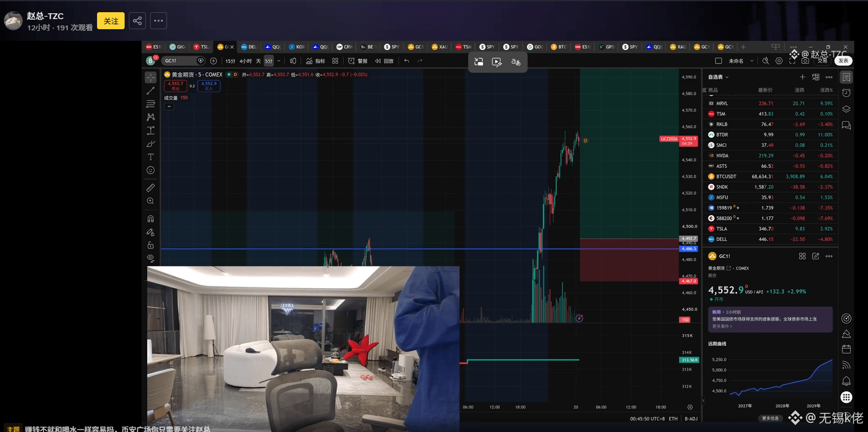Select the crosshair cursor tool

151,77
